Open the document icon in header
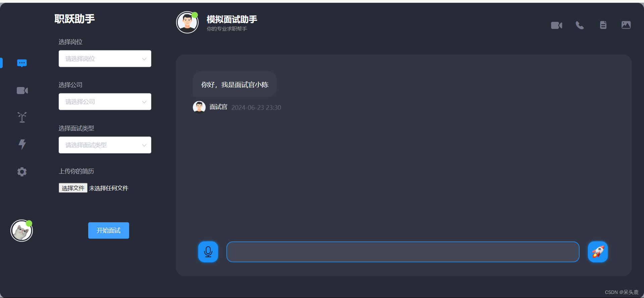 click(x=603, y=25)
